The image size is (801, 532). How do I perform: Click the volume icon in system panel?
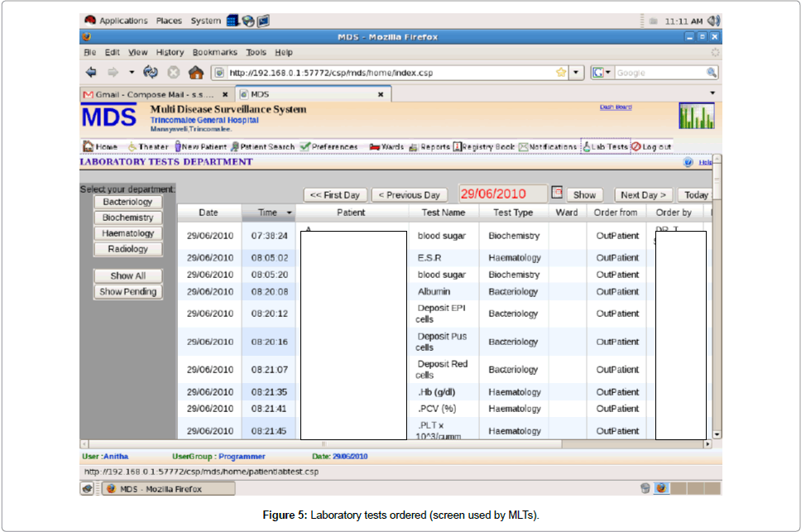(713, 21)
